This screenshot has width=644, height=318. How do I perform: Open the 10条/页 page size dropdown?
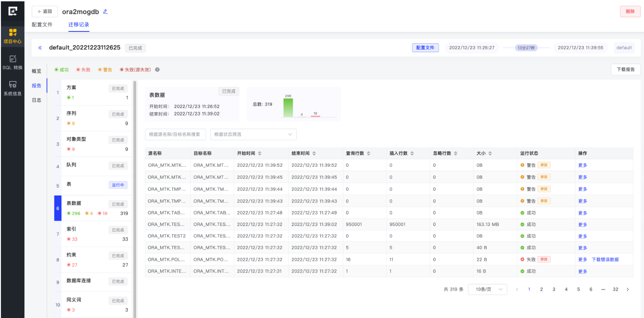point(487,289)
